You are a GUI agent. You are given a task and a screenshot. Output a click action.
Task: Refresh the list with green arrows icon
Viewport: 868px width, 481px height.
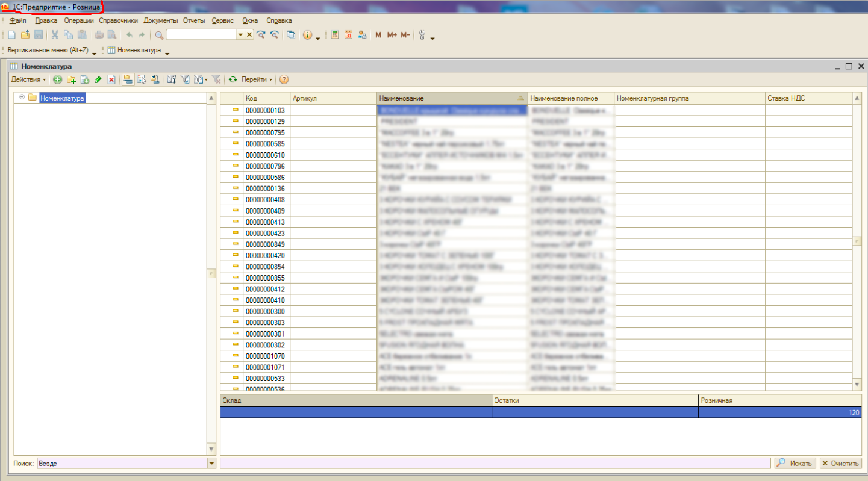(233, 79)
